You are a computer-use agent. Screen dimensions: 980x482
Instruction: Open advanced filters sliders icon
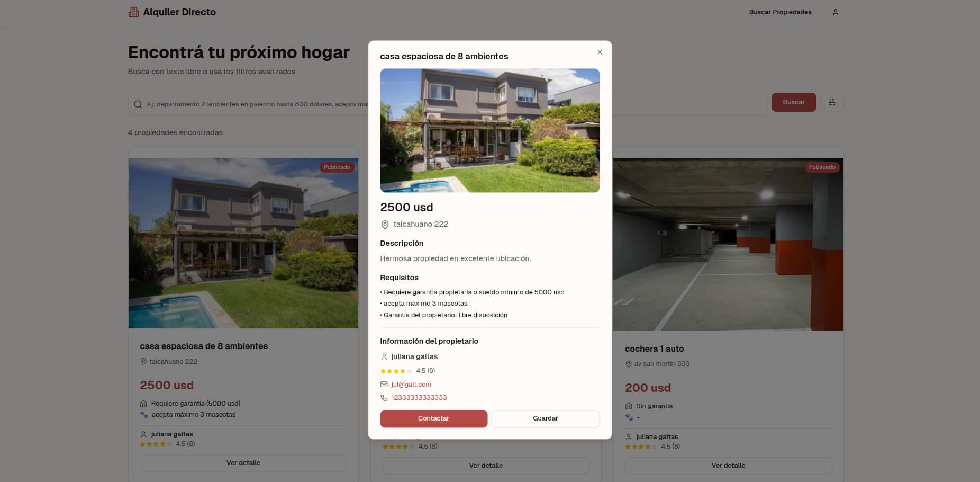pyautogui.click(x=832, y=102)
